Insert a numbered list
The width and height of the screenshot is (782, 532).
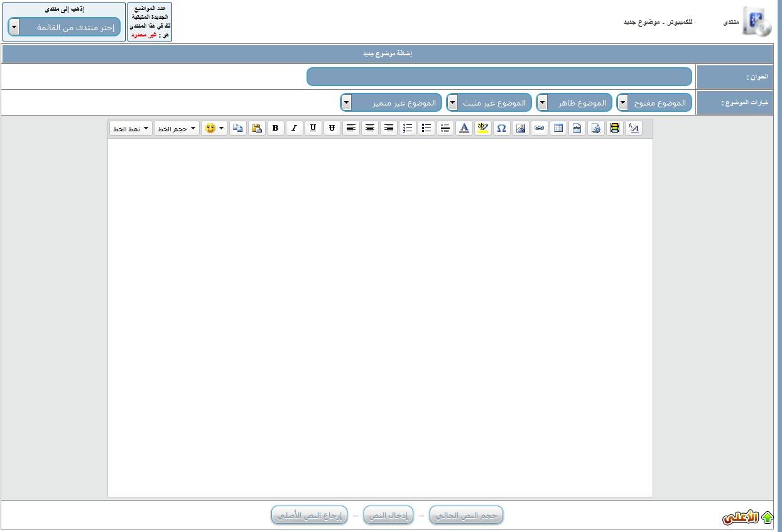tap(408, 128)
